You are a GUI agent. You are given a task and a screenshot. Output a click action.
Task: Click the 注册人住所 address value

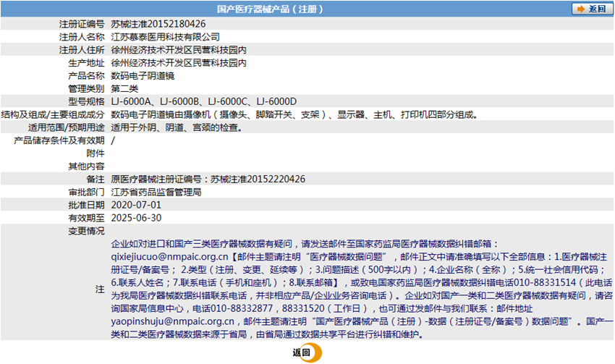179,50
